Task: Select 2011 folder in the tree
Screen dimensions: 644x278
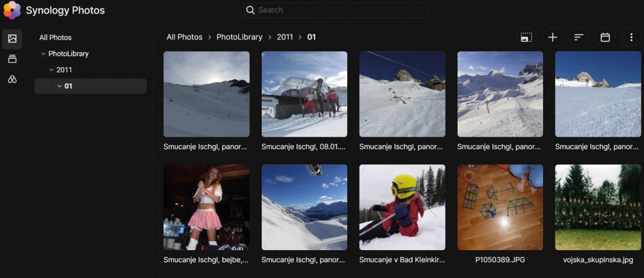Action: tap(64, 70)
